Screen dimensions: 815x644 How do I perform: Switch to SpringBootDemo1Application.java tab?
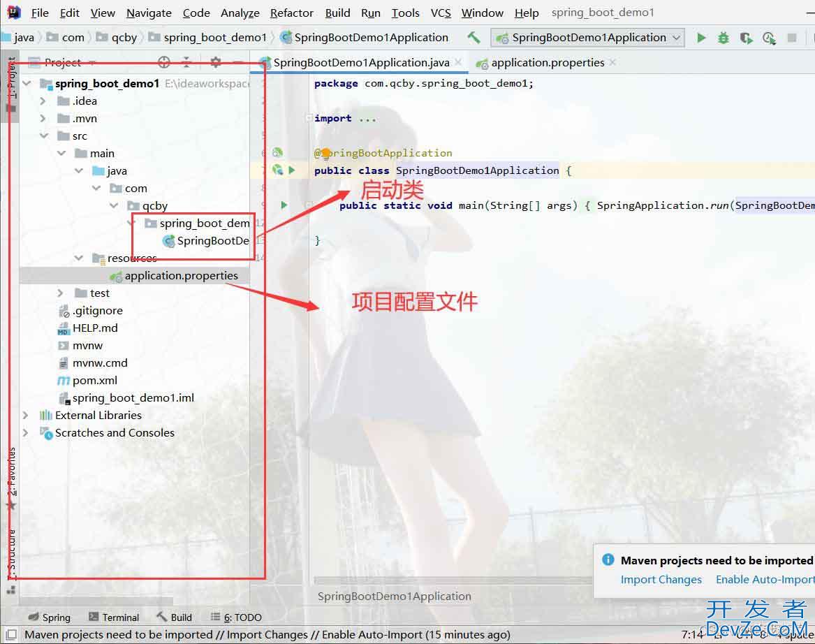coord(361,63)
